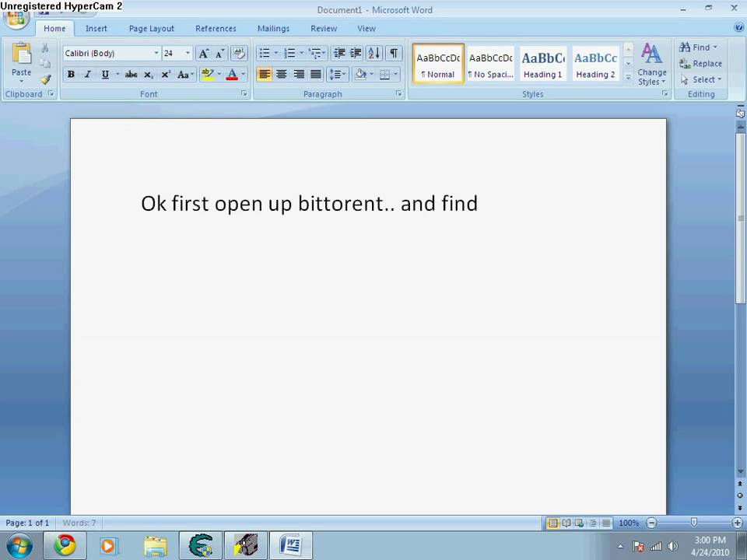Click the Numbering list icon
Image resolution: width=747 pixels, height=560 pixels.
289,53
